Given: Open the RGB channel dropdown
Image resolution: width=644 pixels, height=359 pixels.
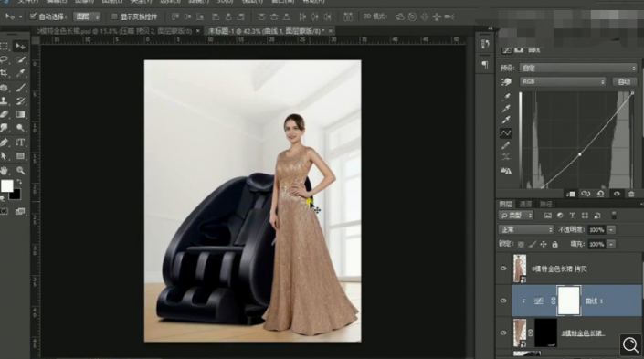Looking at the screenshot, I should pos(563,81).
